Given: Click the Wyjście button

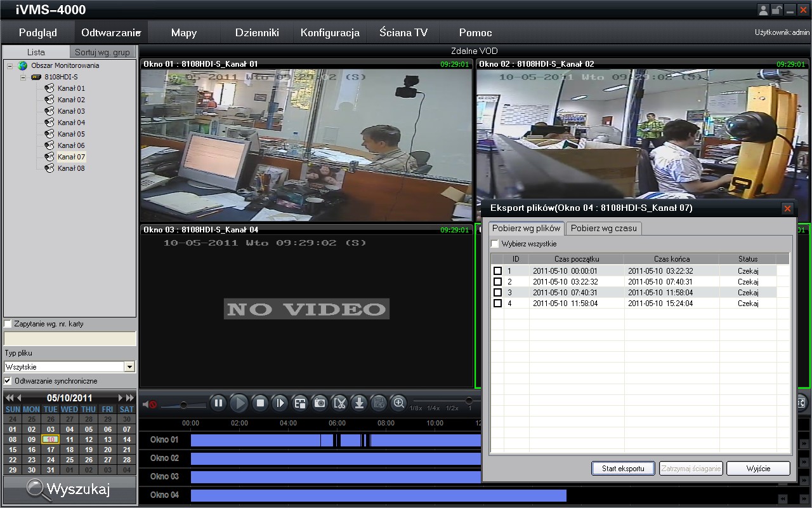Looking at the screenshot, I should 758,469.
